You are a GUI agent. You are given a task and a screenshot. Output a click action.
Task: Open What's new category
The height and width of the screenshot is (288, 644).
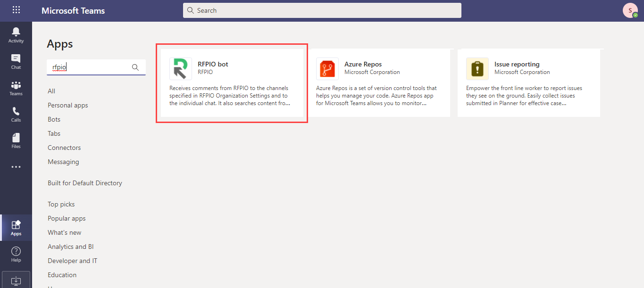pos(65,232)
